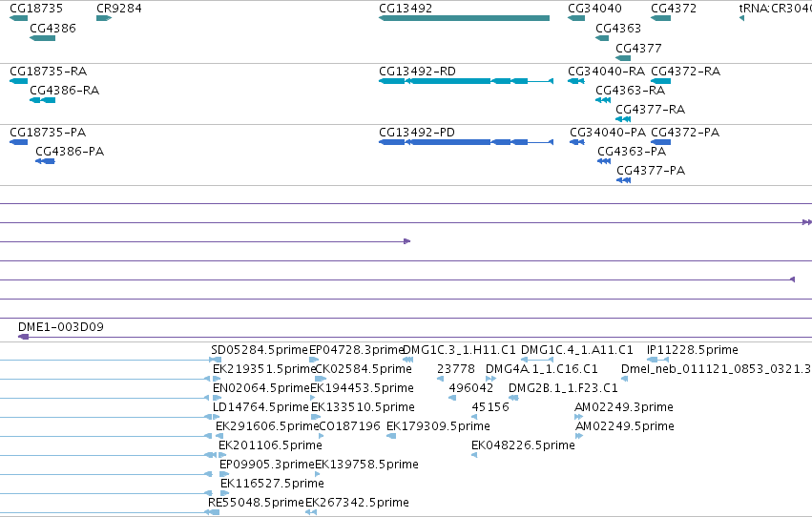812x517 pixels.
Task: Click transcript CG4377-RA
Action: click(x=623, y=119)
